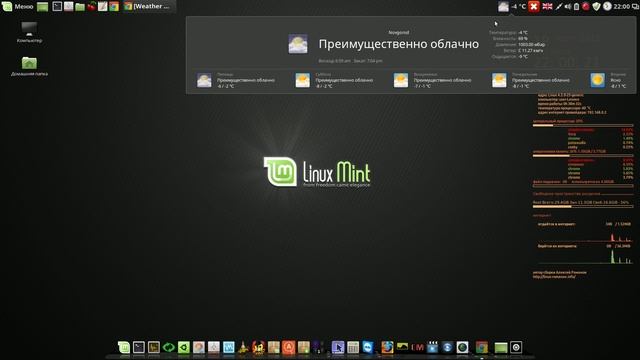The width and height of the screenshot is (640, 360).
Task: Click the weather applet showing -4 °C
Action: [512, 7]
